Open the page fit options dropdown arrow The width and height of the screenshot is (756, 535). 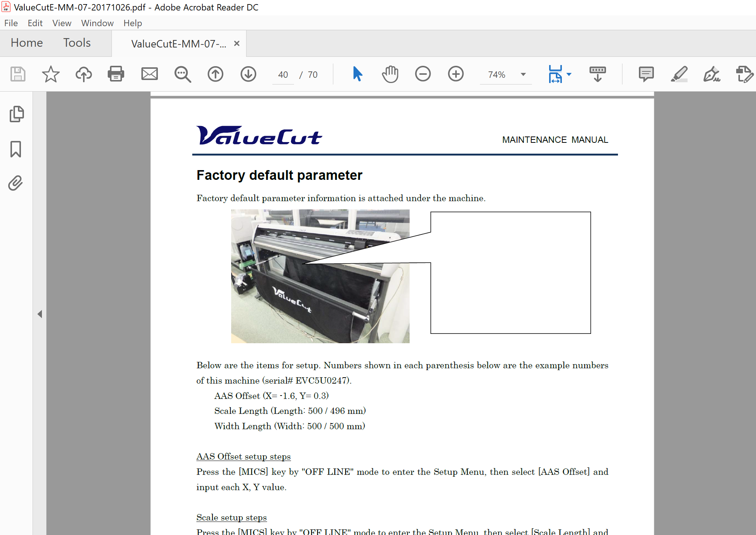[x=569, y=74]
